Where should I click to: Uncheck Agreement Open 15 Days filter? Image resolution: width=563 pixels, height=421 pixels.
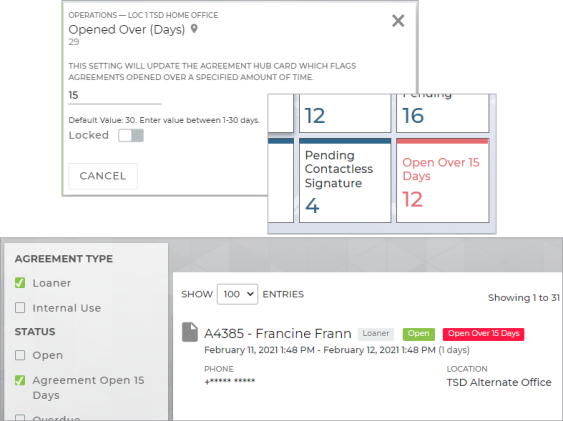[20, 380]
